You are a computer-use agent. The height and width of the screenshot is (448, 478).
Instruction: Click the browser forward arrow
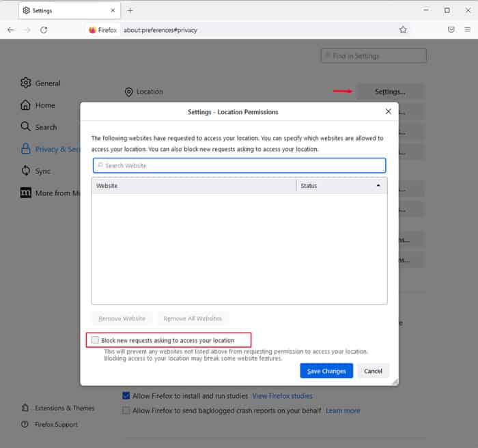pyautogui.click(x=27, y=30)
